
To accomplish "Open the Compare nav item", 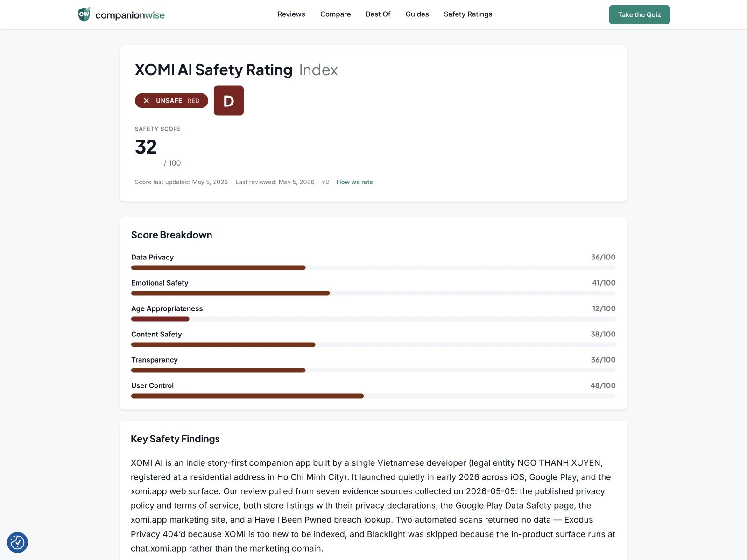I will (335, 14).
